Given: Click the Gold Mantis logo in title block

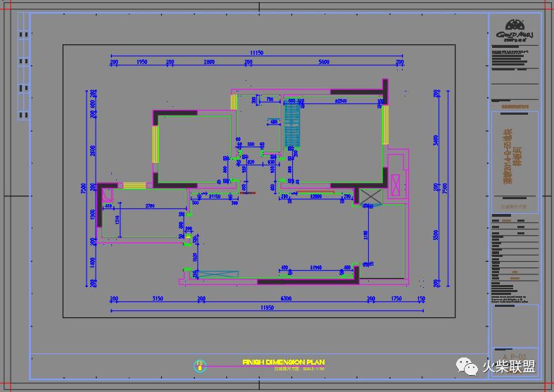Looking at the screenshot, I should (515, 30).
